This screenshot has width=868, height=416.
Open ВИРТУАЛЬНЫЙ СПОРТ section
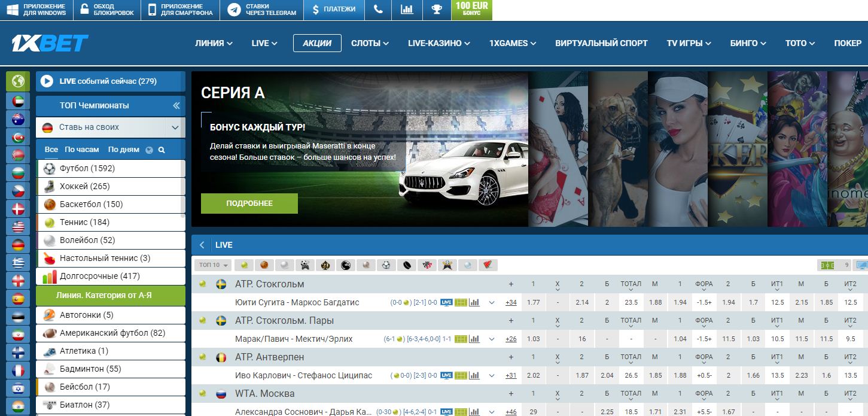click(x=601, y=43)
